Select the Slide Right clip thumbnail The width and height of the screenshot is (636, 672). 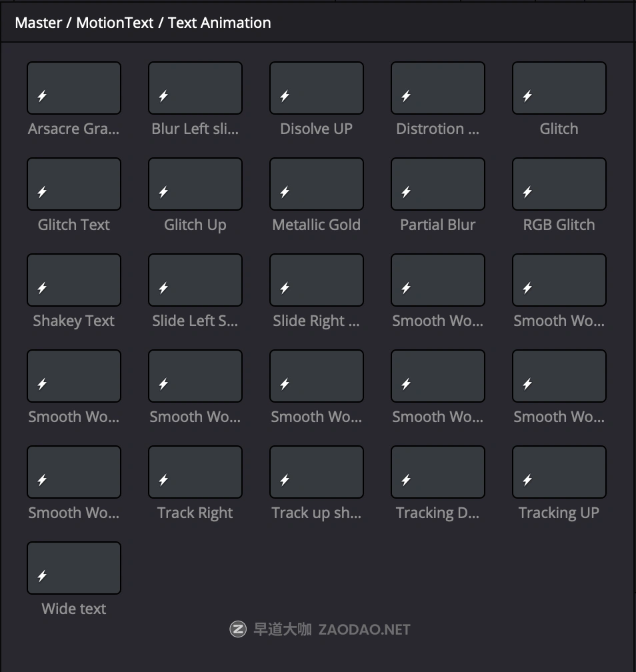317,280
